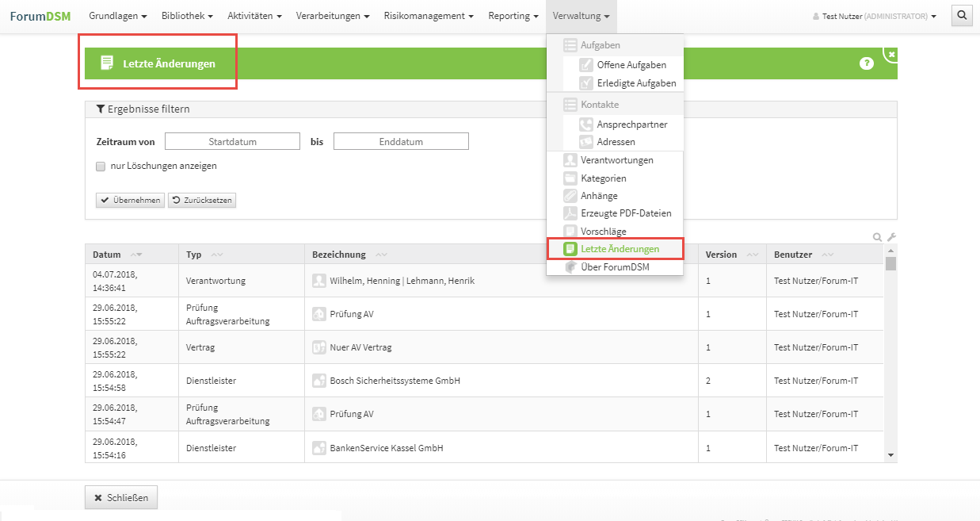The height and width of the screenshot is (521, 980).
Task: Click the table's vertical scrollbar down arrow
Action: click(890, 455)
